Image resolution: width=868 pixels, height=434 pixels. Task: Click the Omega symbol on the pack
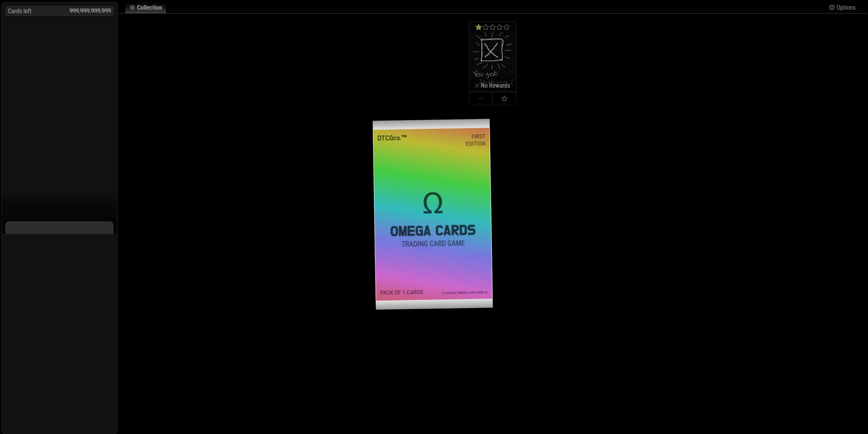(432, 203)
